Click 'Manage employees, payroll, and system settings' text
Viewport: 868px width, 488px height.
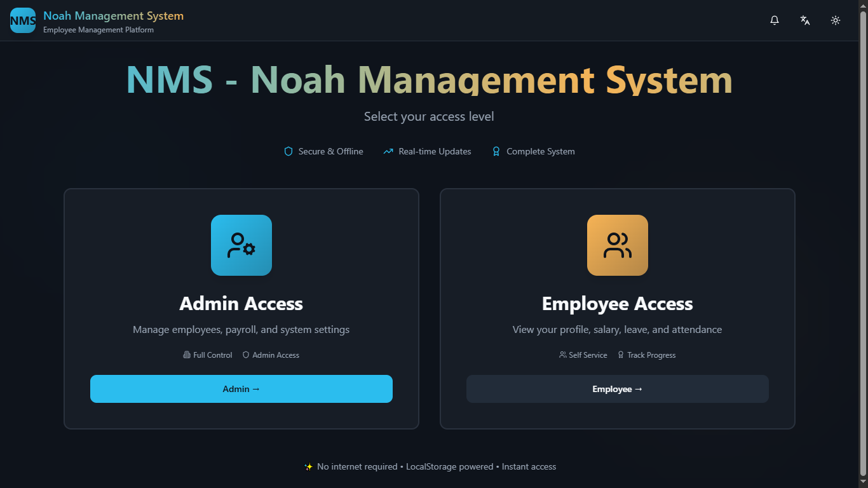(241, 330)
